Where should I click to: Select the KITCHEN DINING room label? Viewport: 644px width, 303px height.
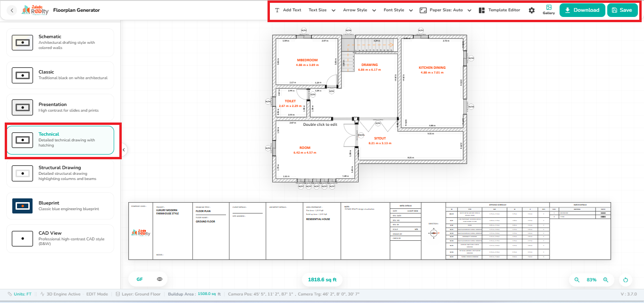pyautogui.click(x=432, y=68)
